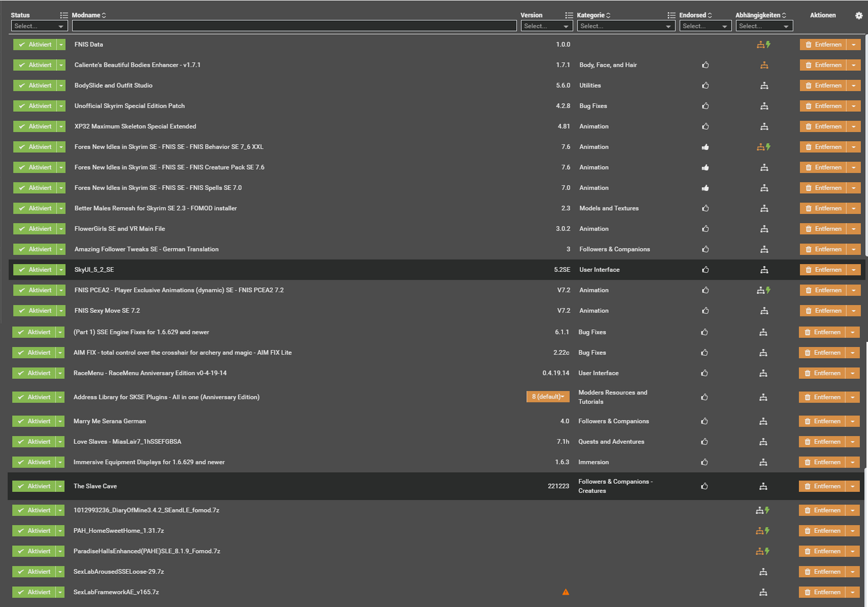868x607 pixels.
Task: Click the endorse thumb for BodySlide and Outfit Studio
Action: 705,85
